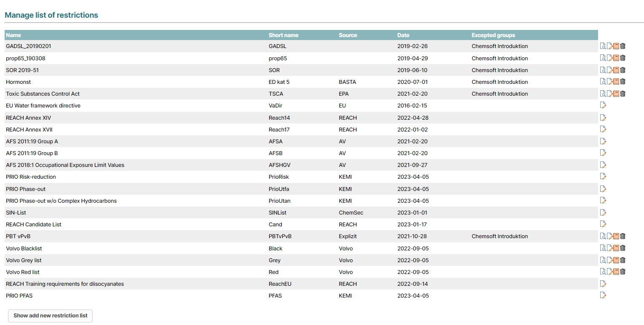Click Chemsoft Introduktion in the PBT vPvB row
This screenshot has height=325, width=644.
(500, 236)
